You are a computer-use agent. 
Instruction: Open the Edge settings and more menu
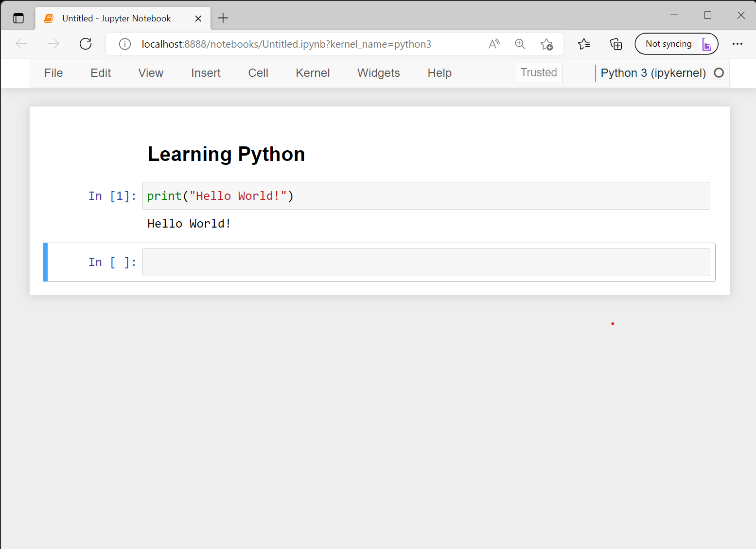pos(738,44)
